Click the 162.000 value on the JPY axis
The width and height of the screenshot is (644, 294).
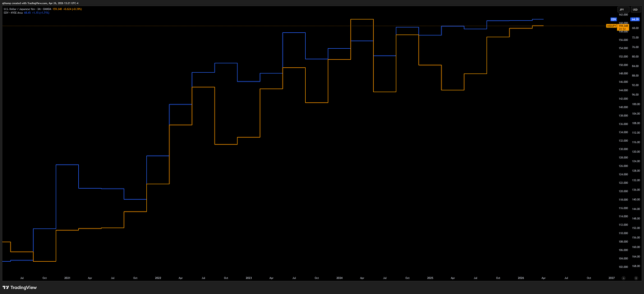[x=623, y=15]
